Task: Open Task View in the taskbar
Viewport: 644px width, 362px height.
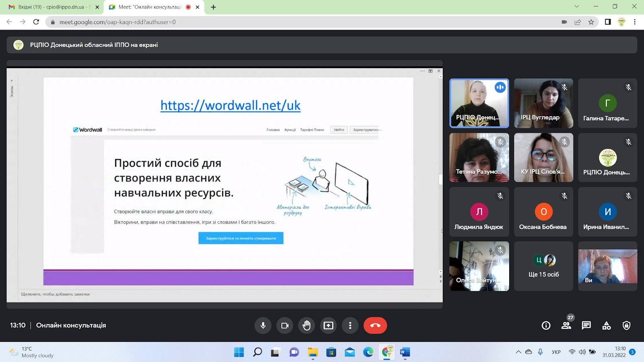Action: click(276, 352)
